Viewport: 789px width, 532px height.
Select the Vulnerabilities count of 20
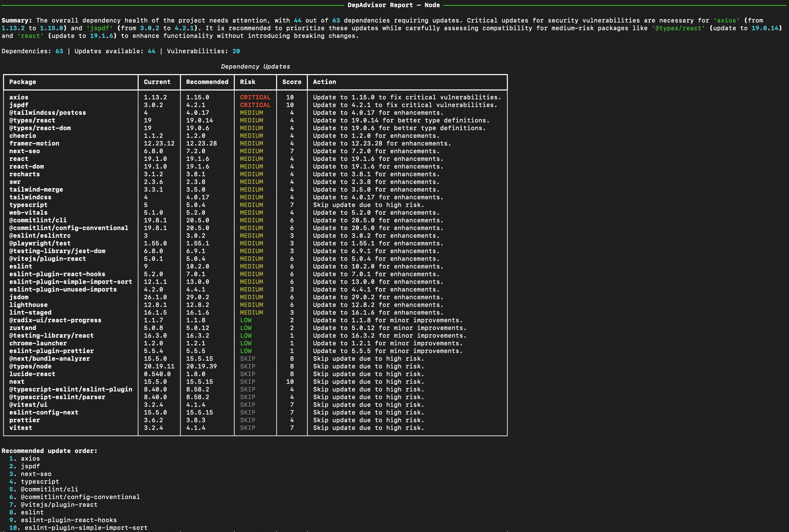(236, 51)
